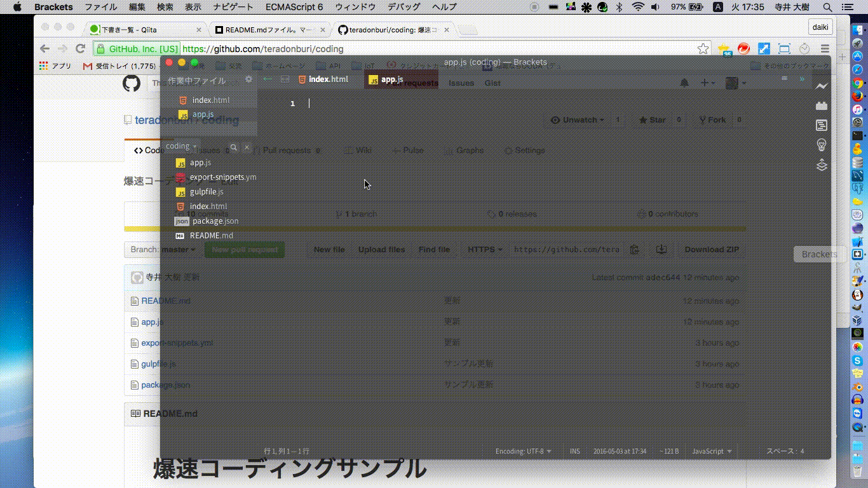Open Unwatch dropdown on GitHub repo
The image size is (868, 488).
(578, 120)
